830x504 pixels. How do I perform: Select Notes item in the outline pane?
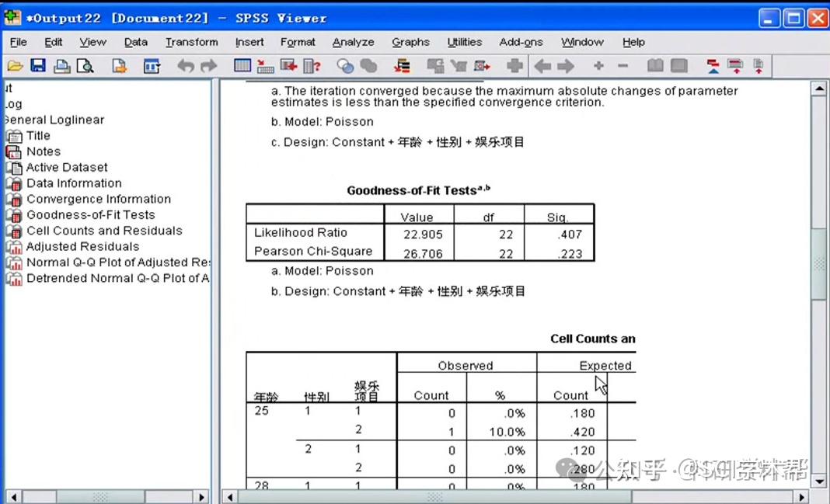tap(44, 151)
